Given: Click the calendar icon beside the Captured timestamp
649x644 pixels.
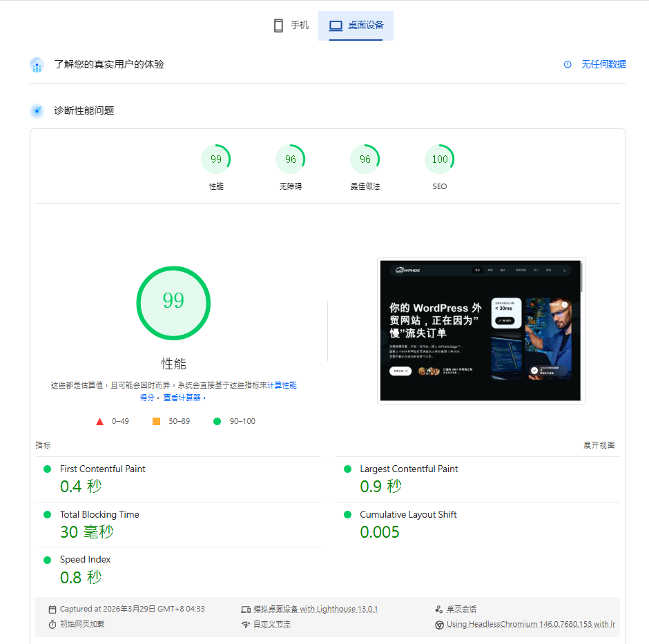Looking at the screenshot, I should click(52, 609).
